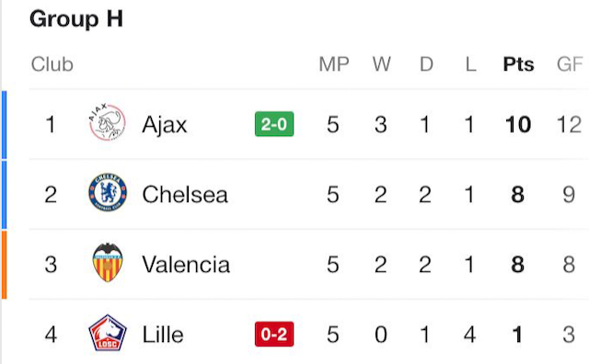Click the Group H heading
The width and height of the screenshot is (589, 364).
tap(76, 18)
